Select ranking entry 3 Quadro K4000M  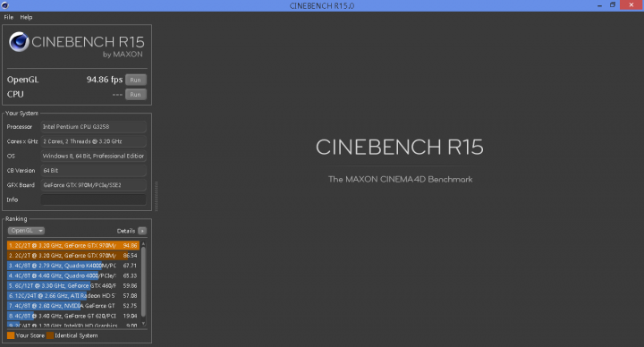[73, 266]
